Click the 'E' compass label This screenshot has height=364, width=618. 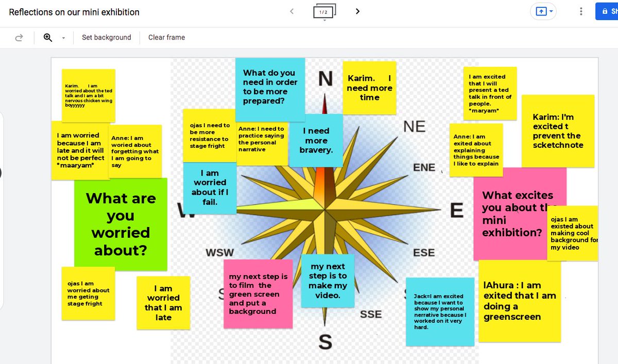[456, 210]
